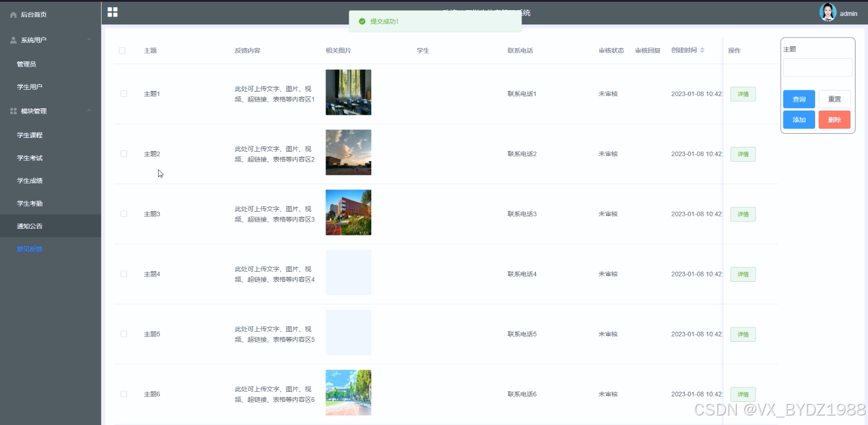Click the 相关图片 column header
This screenshot has width=868, height=425.
[338, 51]
